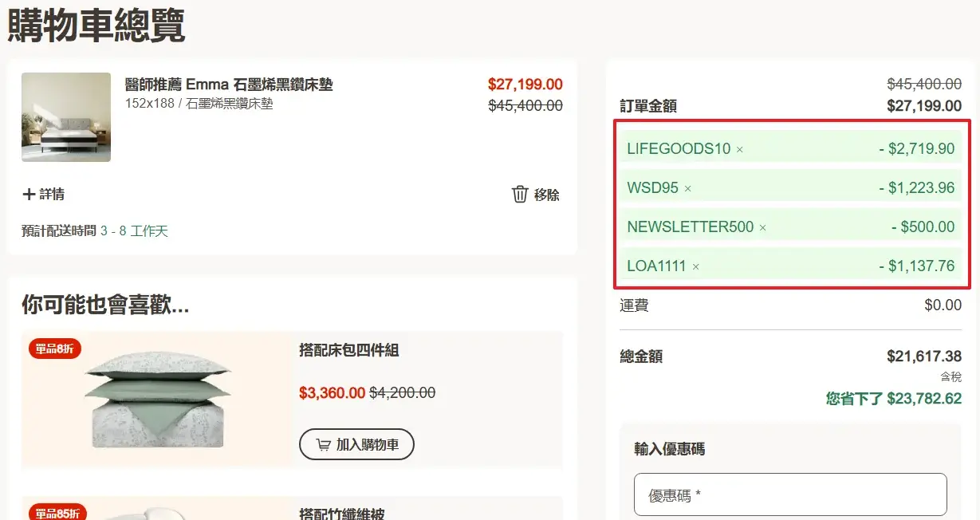Open the Emma mattress product thumbnail
980x520 pixels.
[x=66, y=117]
